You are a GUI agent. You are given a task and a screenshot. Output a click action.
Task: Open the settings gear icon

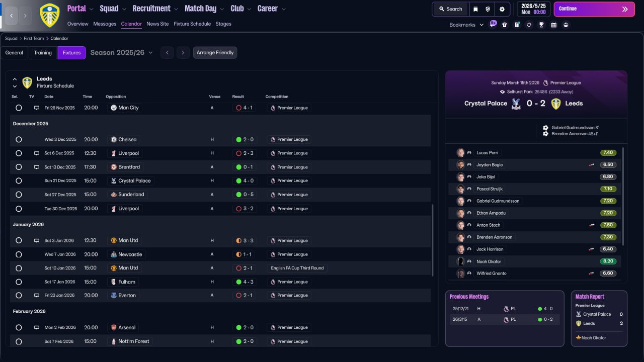click(502, 9)
